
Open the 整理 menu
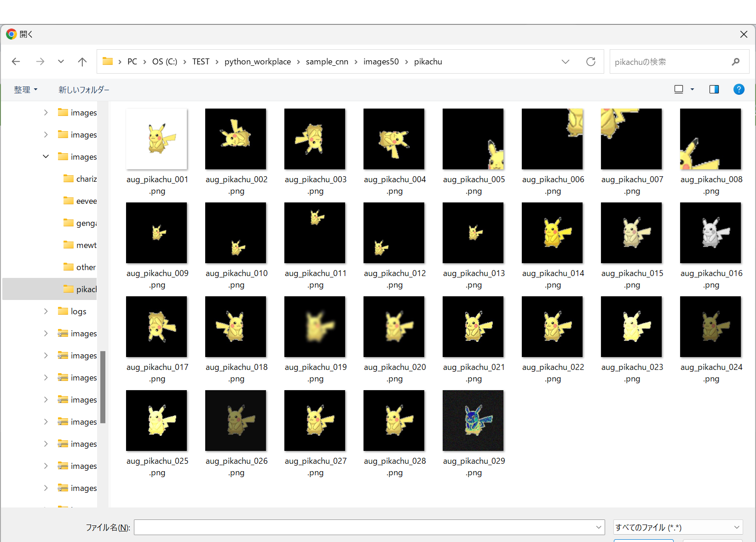click(25, 90)
